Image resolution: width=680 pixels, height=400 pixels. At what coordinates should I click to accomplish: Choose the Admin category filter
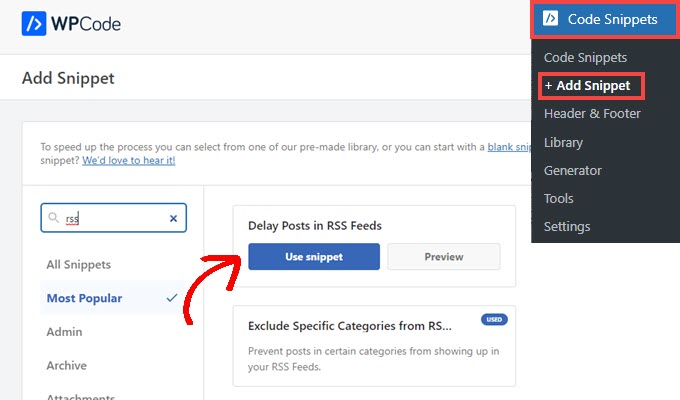tap(64, 332)
